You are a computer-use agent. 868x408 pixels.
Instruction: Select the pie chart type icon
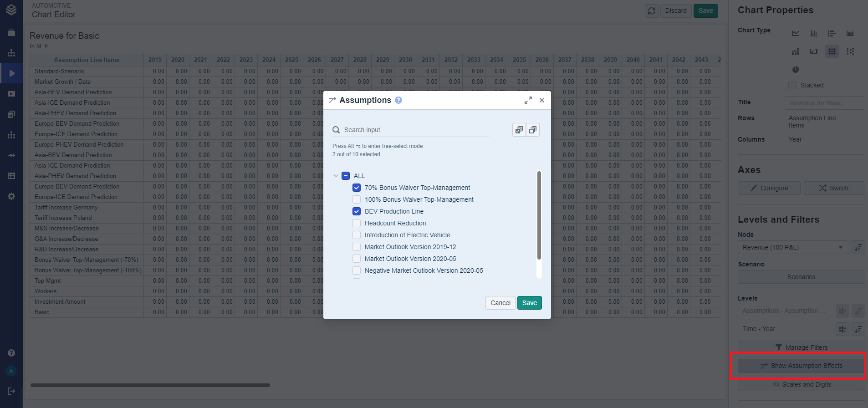pyautogui.click(x=795, y=70)
